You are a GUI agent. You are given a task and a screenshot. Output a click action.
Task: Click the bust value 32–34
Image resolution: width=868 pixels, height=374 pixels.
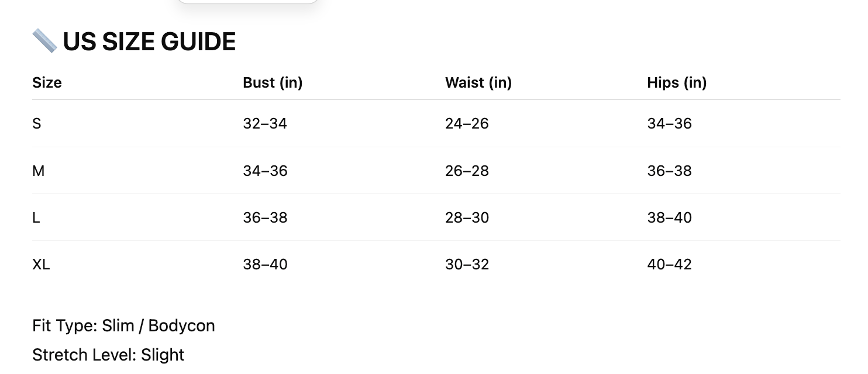pyautogui.click(x=265, y=124)
